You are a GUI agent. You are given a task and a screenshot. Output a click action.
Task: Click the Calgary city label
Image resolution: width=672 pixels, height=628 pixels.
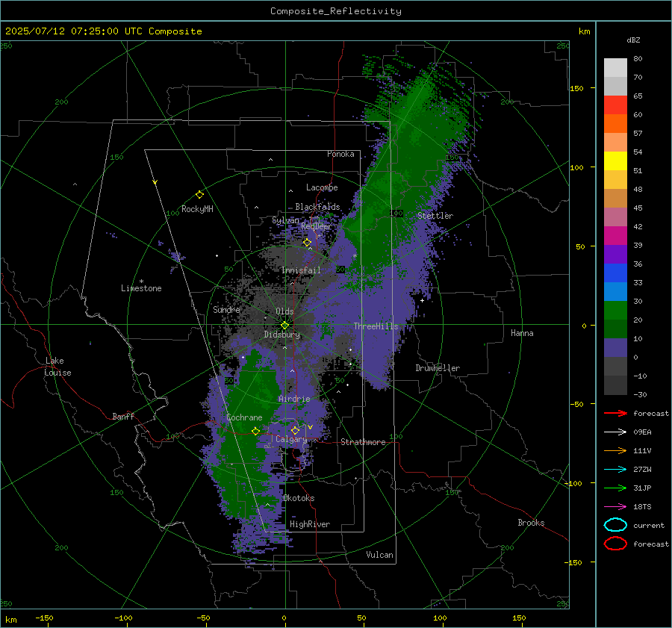291,439
